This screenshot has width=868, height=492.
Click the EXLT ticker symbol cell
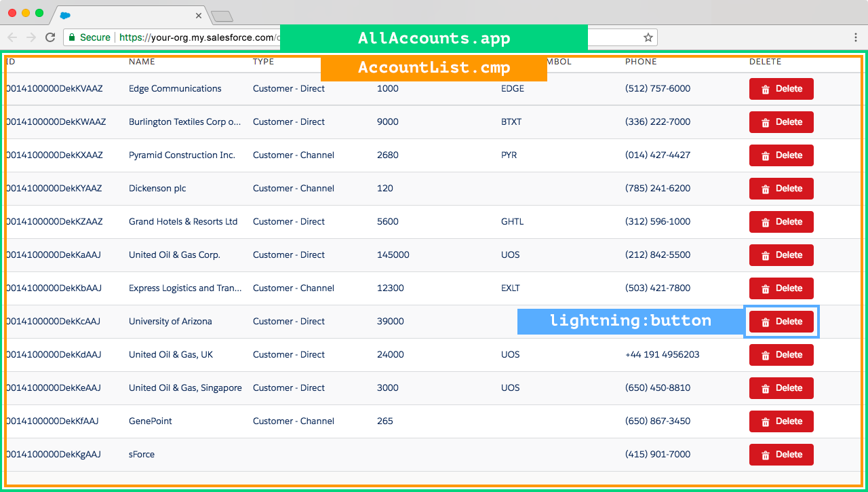[x=511, y=288]
